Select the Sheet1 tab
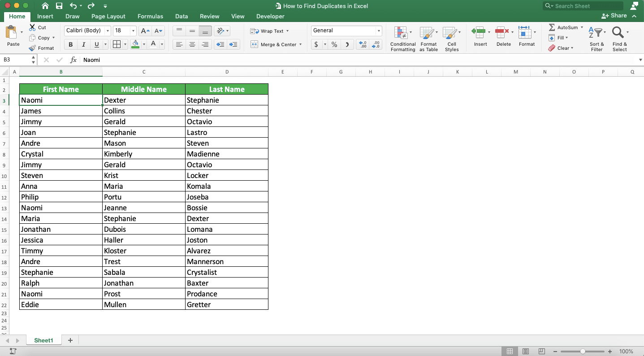644x356 pixels. 43,340
